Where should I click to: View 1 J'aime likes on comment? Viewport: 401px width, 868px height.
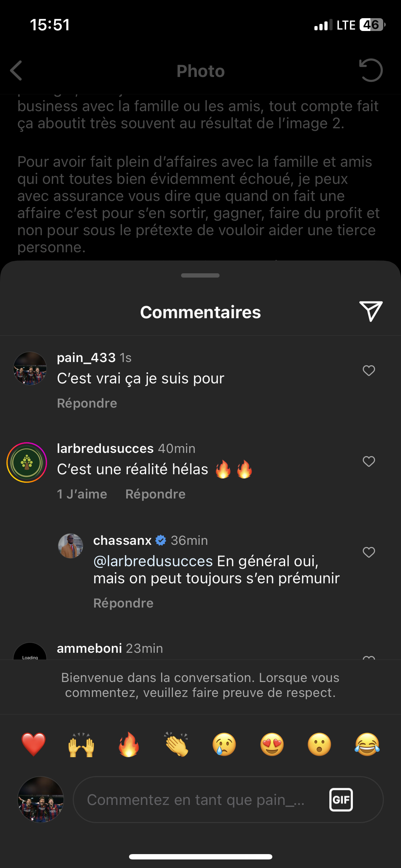pyautogui.click(x=82, y=494)
